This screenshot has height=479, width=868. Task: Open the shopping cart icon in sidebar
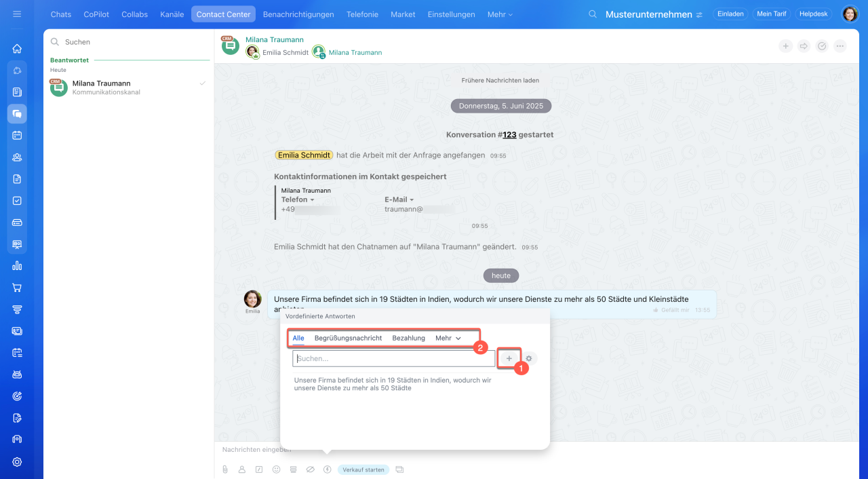click(17, 288)
